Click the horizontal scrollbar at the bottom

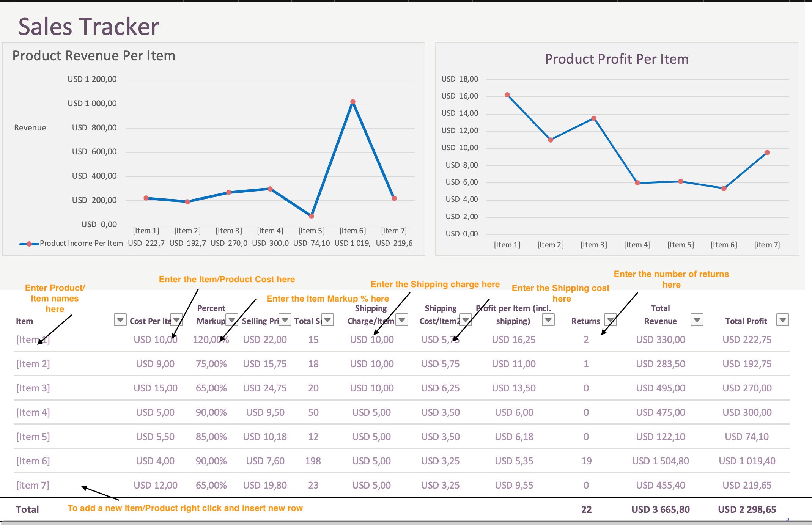(x=406, y=522)
